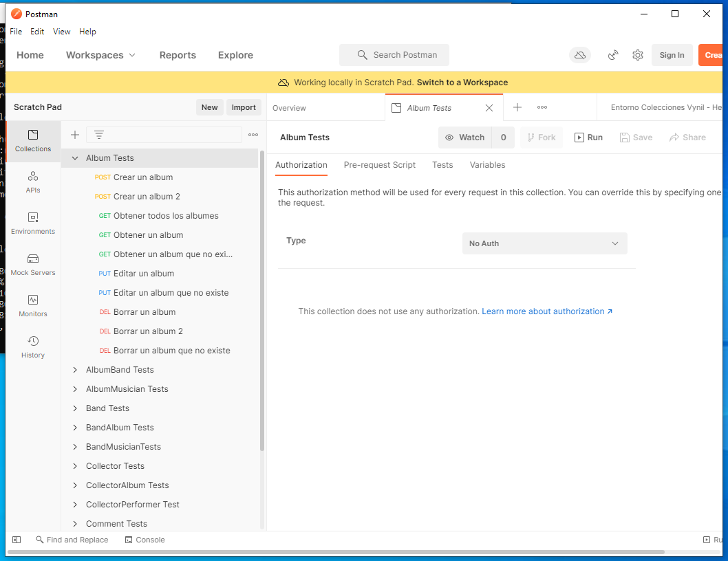Image resolution: width=728 pixels, height=561 pixels.
Task: Open the Edit menu
Action: coord(37,32)
